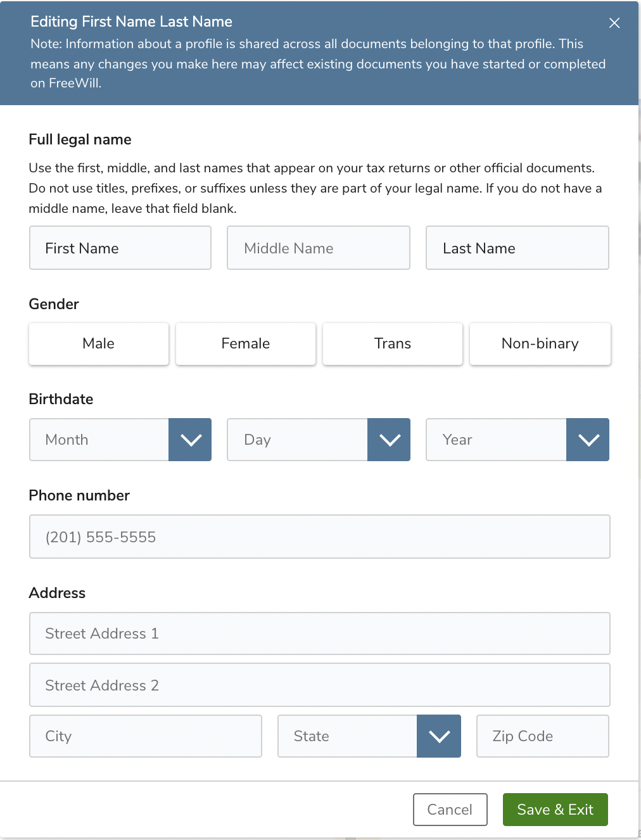The image size is (641, 840).
Task: Select Non-binary as gender
Action: [540, 343]
